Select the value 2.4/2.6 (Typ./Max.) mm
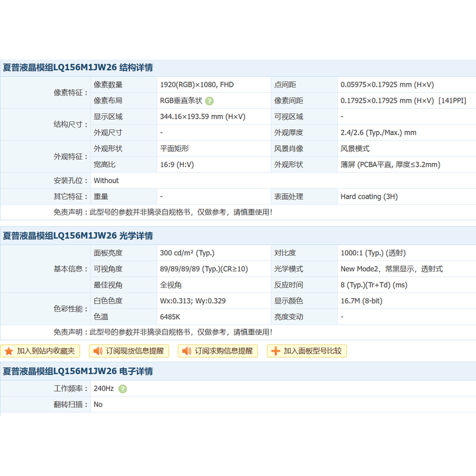The height and width of the screenshot is (476, 476). point(378,133)
